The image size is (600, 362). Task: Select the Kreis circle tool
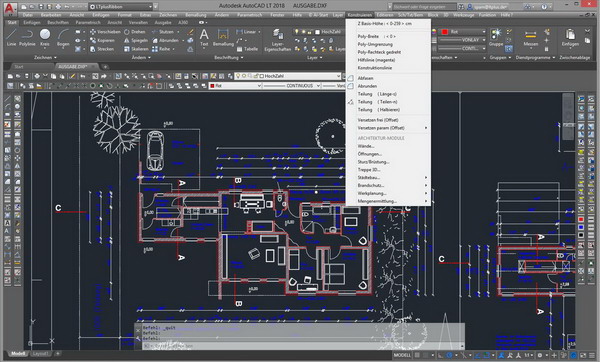click(x=45, y=38)
